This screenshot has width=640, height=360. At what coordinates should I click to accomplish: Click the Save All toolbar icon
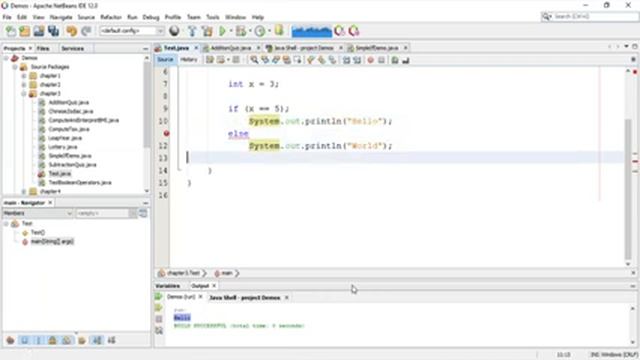(x=53, y=31)
